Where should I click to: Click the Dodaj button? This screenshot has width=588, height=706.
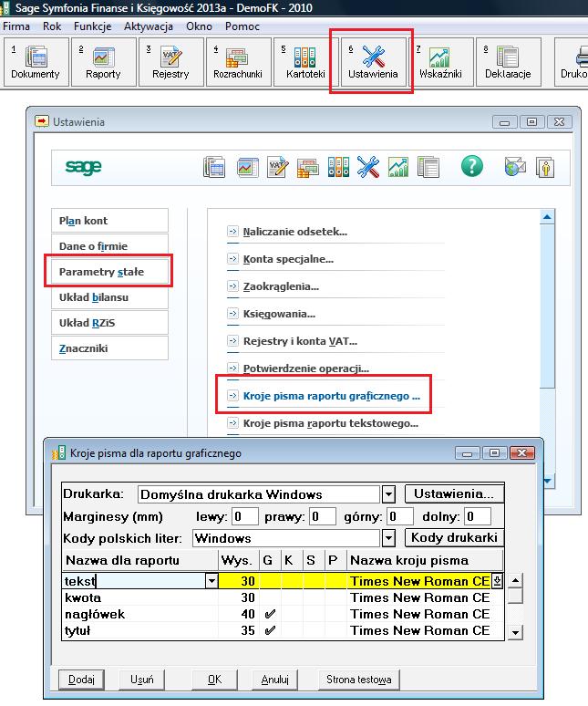(81, 679)
